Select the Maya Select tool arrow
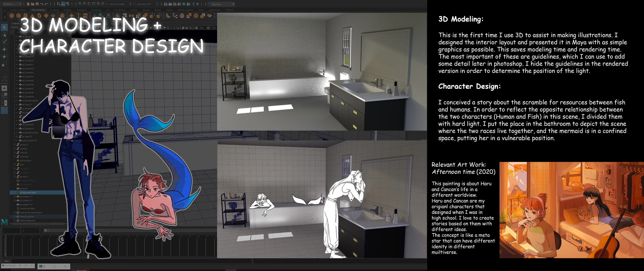The image size is (644, 271). click(x=4, y=27)
